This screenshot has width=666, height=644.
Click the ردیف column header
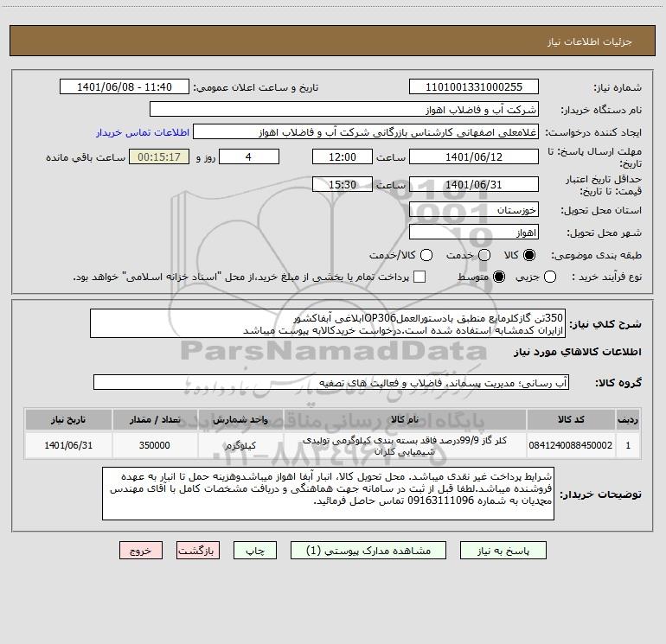[628, 419]
